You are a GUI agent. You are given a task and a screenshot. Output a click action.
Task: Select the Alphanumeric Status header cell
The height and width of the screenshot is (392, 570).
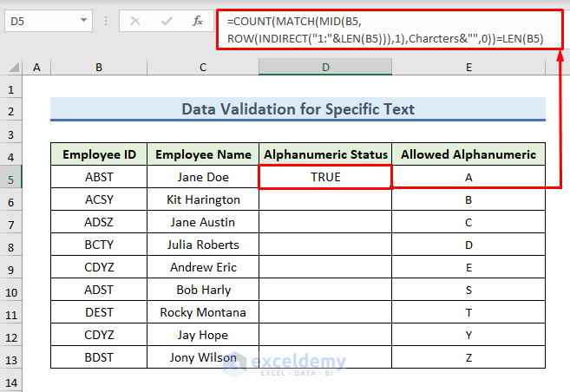(325, 155)
